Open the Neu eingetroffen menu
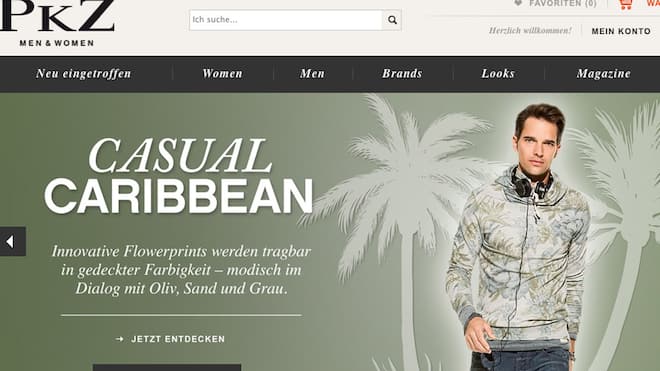This screenshot has height=371, width=660. 84,74
